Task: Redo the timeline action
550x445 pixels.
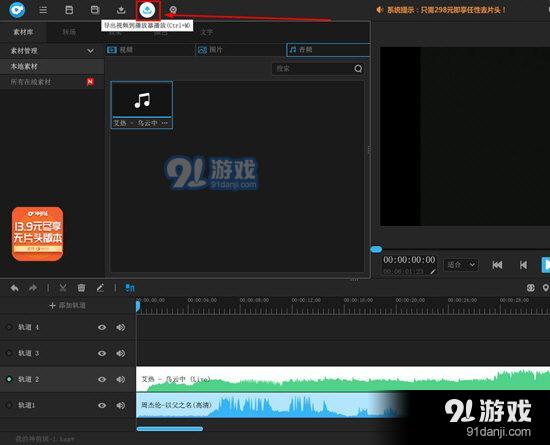Action: coord(33,288)
